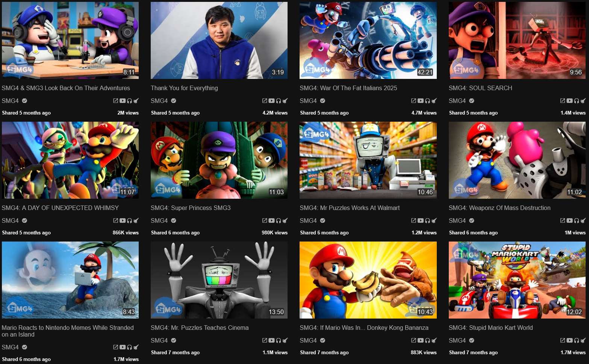Open the 'Thank You for Everything' title link
Viewport: 589px width, 364px height.
[184, 88]
